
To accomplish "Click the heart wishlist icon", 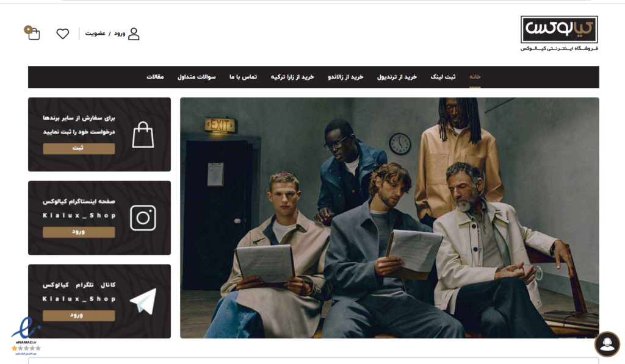I will coord(63,34).
